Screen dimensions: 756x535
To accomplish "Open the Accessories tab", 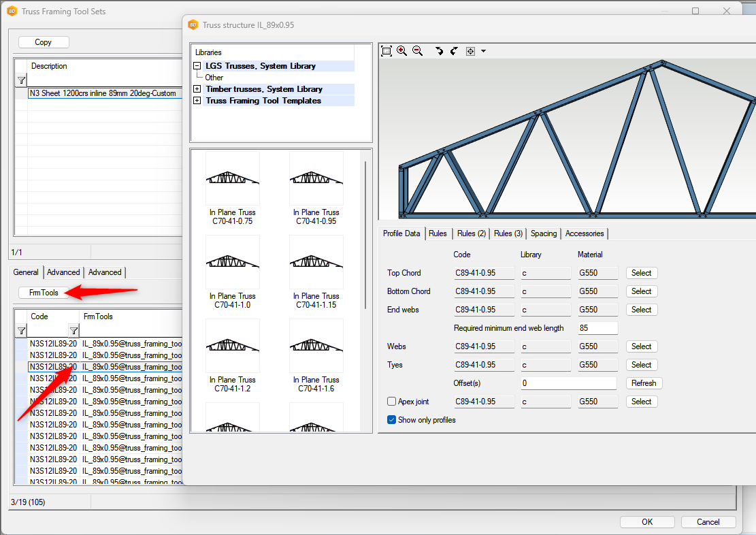I will point(584,233).
